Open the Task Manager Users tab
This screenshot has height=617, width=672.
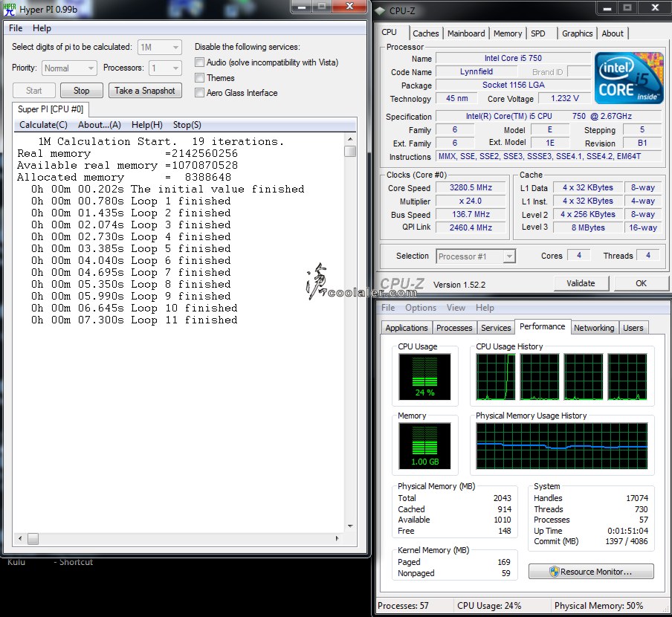coord(633,328)
